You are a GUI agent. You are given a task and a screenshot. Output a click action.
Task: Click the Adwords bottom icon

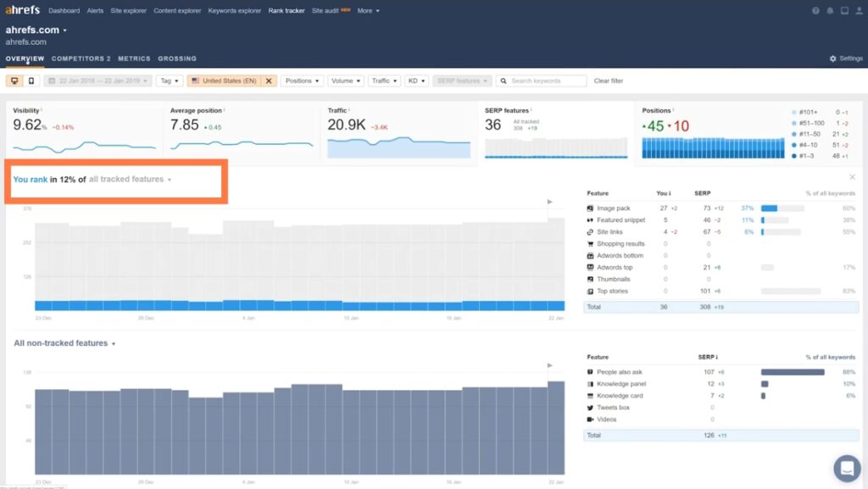tap(590, 256)
